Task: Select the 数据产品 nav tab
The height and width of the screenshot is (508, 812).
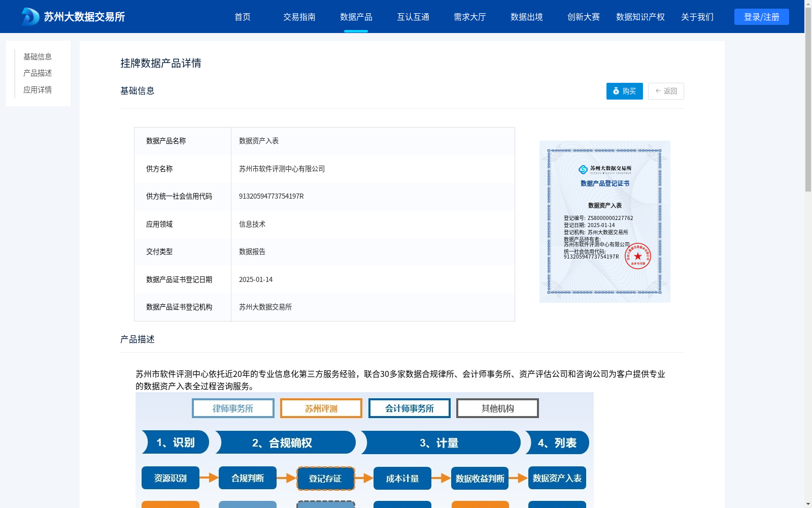Action: pos(356,17)
